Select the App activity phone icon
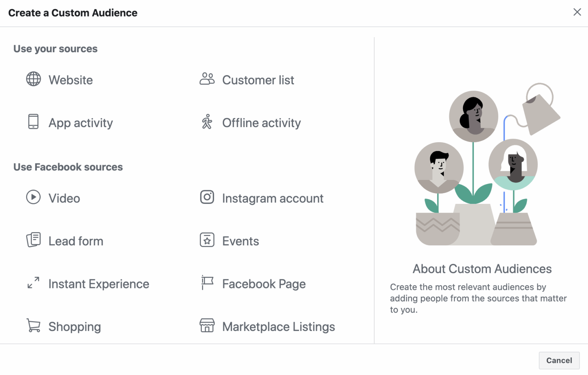588x375 pixels. coord(34,122)
